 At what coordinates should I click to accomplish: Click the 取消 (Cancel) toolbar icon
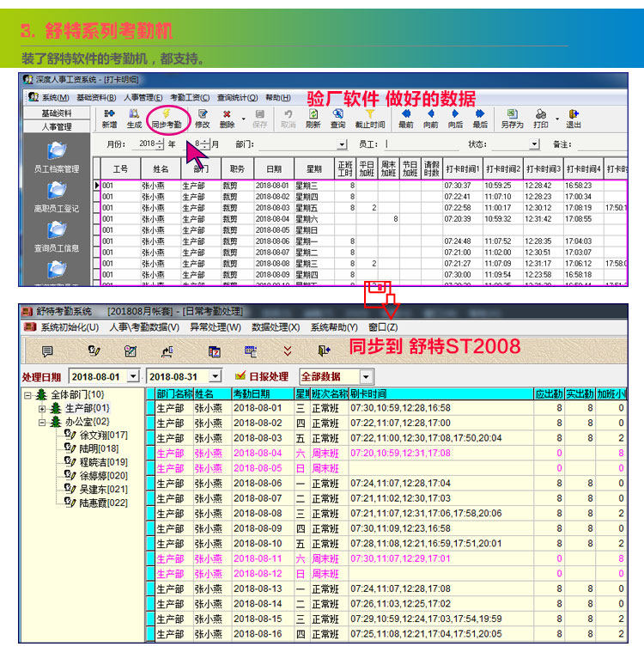[x=289, y=119]
